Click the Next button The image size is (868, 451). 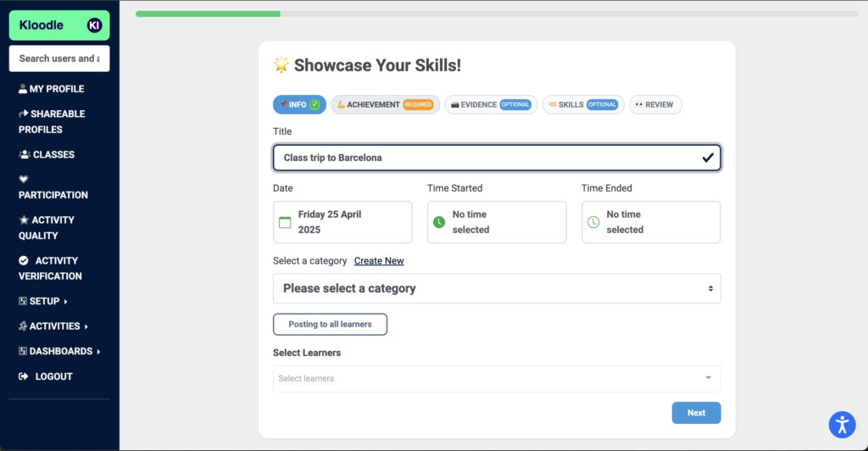[x=697, y=413]
